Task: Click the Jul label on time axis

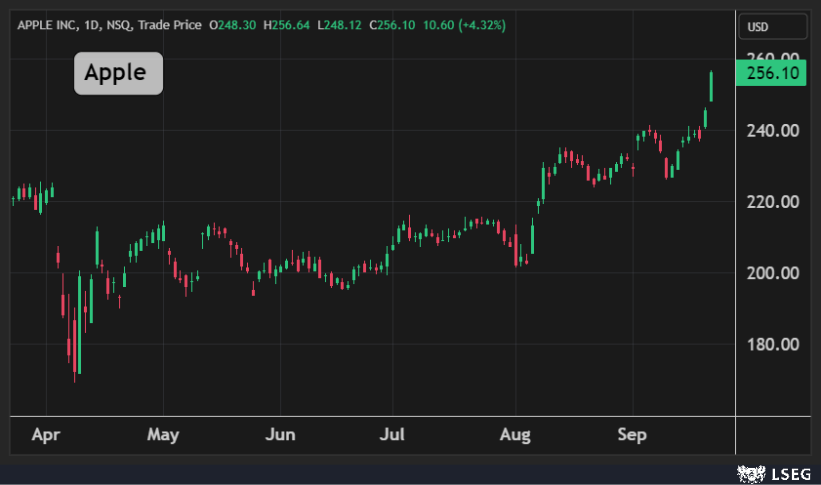Action: click(x=395, y=435)
